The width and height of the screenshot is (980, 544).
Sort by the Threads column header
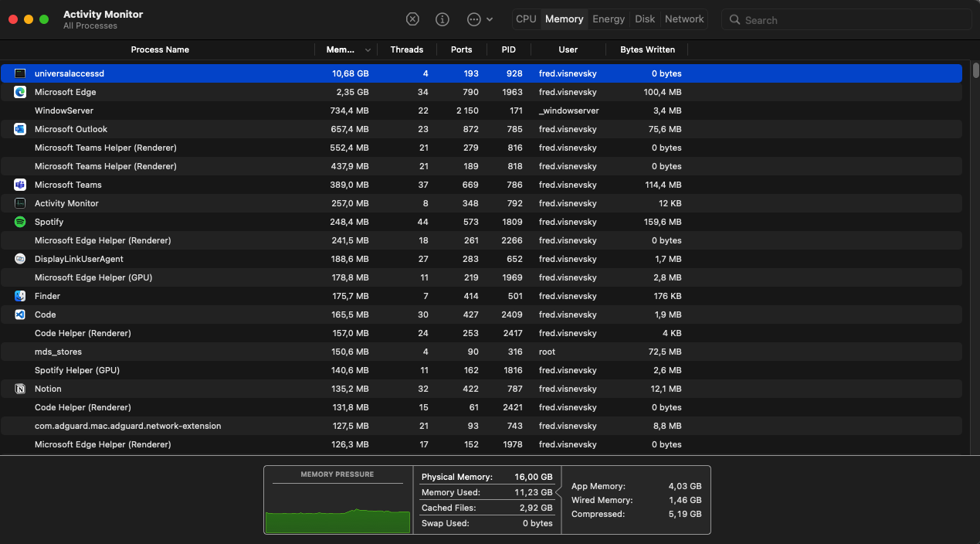tap(406, 49)
